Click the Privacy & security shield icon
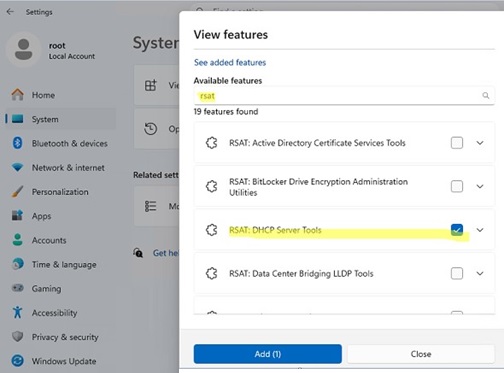Viewport: 504px width, 373px height. [17, 337]
